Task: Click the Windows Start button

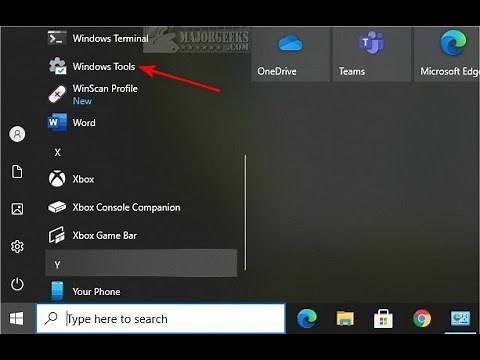Action: click(16, 318)
